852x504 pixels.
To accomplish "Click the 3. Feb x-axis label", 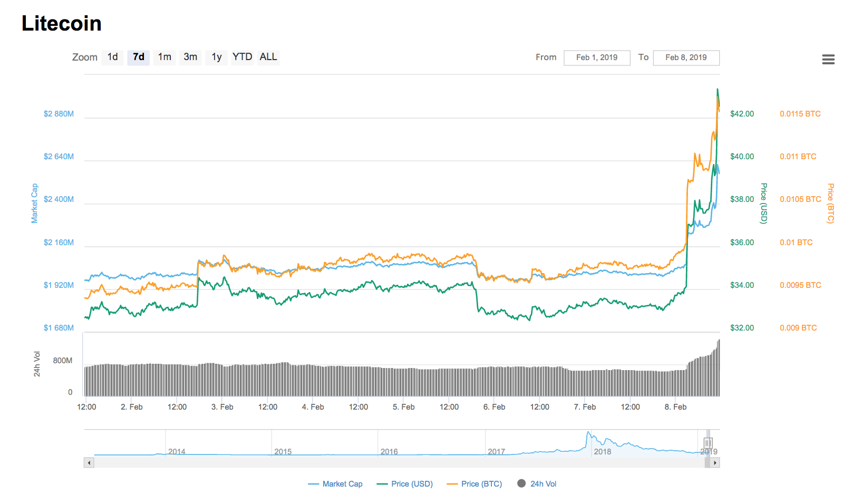I will (x=222, y=407).
